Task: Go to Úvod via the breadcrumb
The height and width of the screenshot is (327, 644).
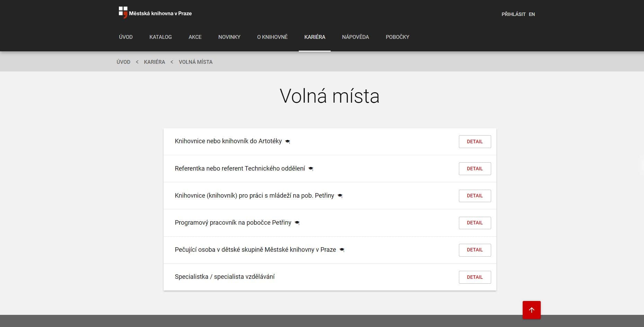Action: [123, 62]
